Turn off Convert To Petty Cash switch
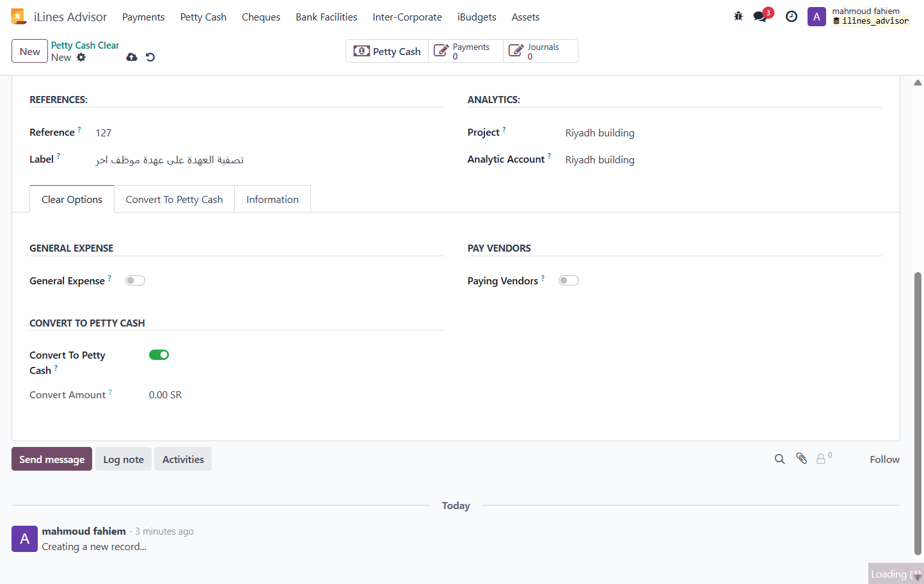Image resolution: width=924 pixels, height=584 pixels. (159, 355)
